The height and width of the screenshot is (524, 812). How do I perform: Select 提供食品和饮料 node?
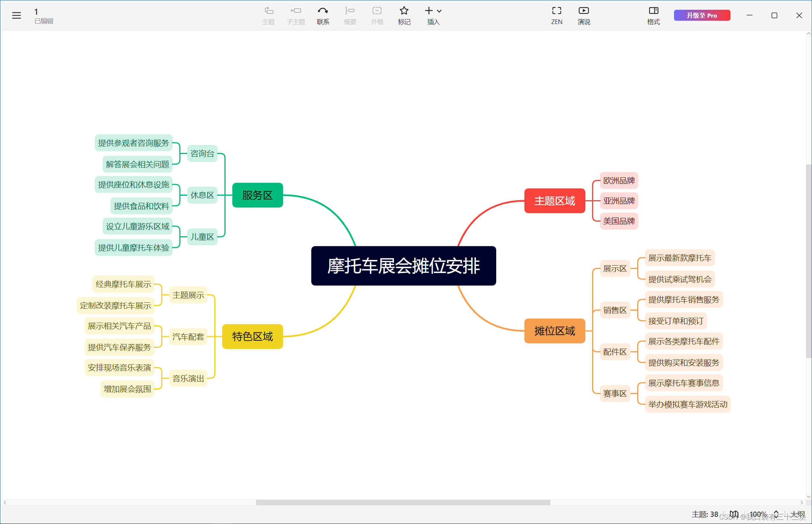click(141, 206)
